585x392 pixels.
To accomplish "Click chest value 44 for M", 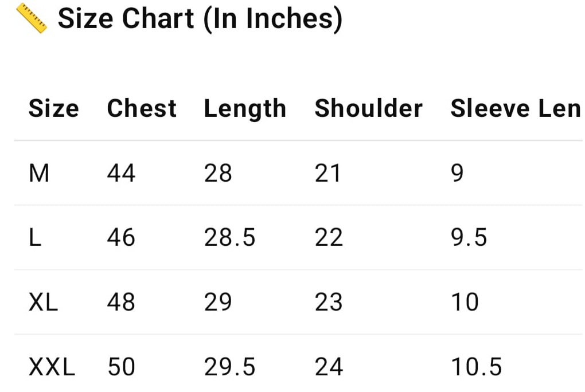I will (x=121, y=173).
